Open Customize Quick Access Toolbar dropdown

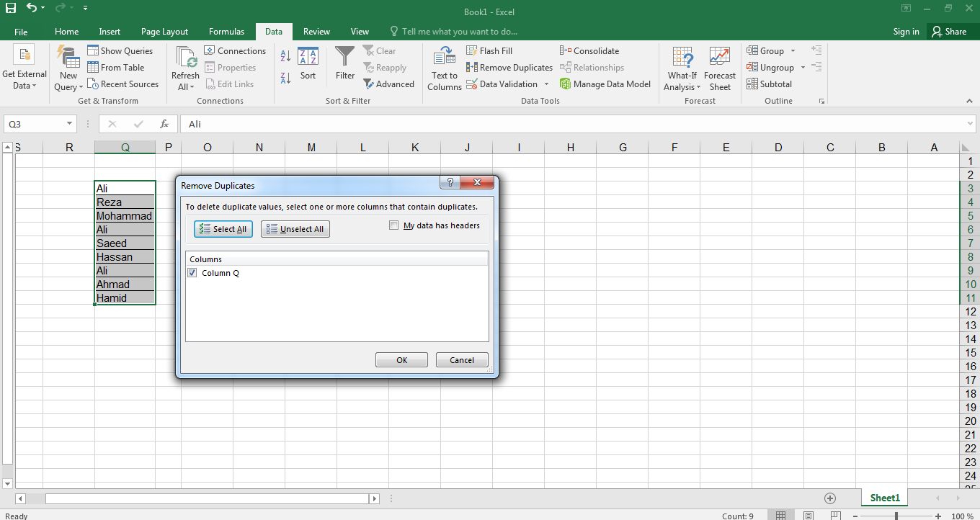pos(86,8)
